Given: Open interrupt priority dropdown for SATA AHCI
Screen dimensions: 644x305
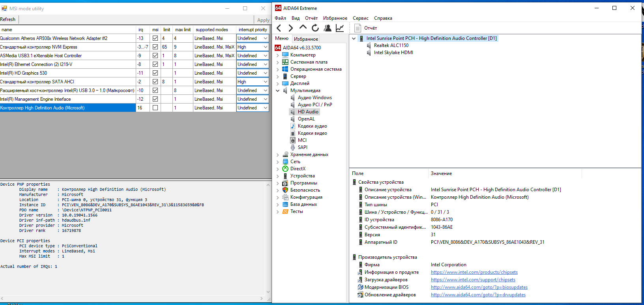Looking at the screenshot, I should [253, 82].
